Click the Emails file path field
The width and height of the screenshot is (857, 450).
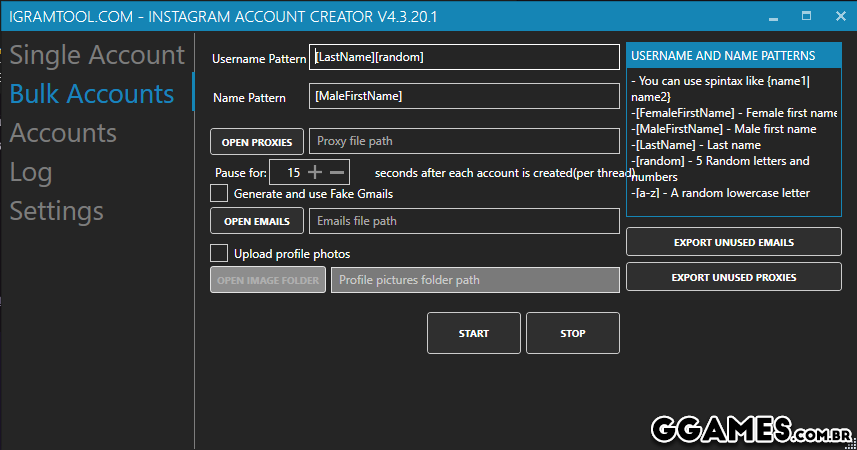pos(464,221)
